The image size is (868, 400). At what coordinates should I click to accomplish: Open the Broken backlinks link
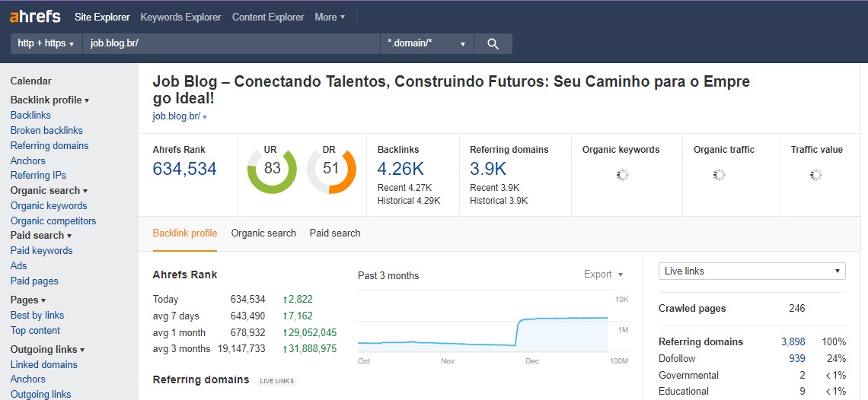point(46,131)
